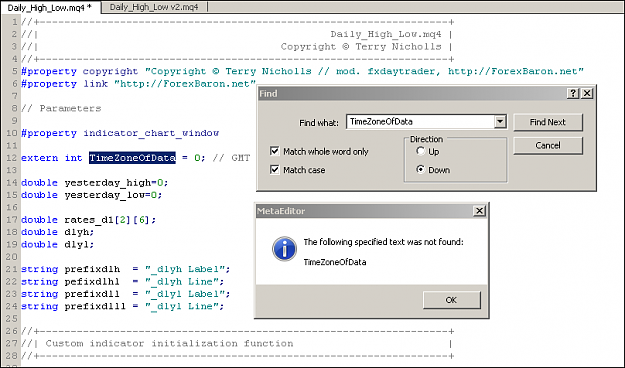Click 'pefixdlhl' on line 22
625x368 pixels.
coord(92,281)
